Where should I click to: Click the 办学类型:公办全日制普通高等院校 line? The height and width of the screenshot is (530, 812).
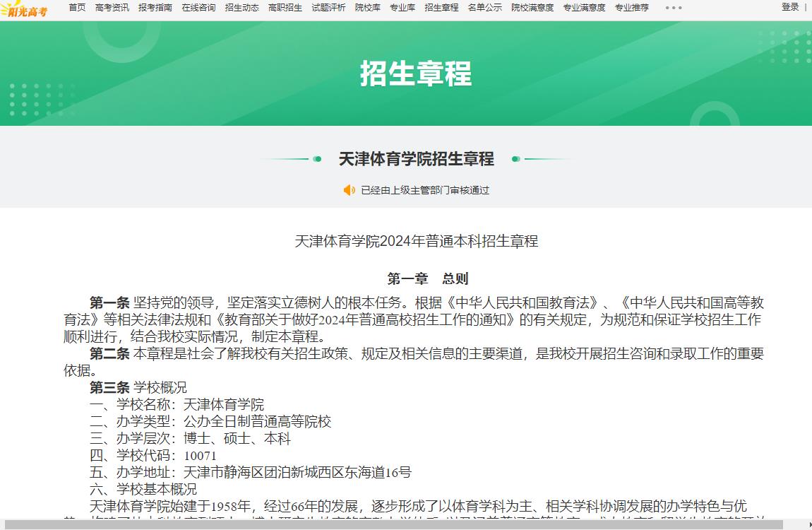tap(210, 422)
